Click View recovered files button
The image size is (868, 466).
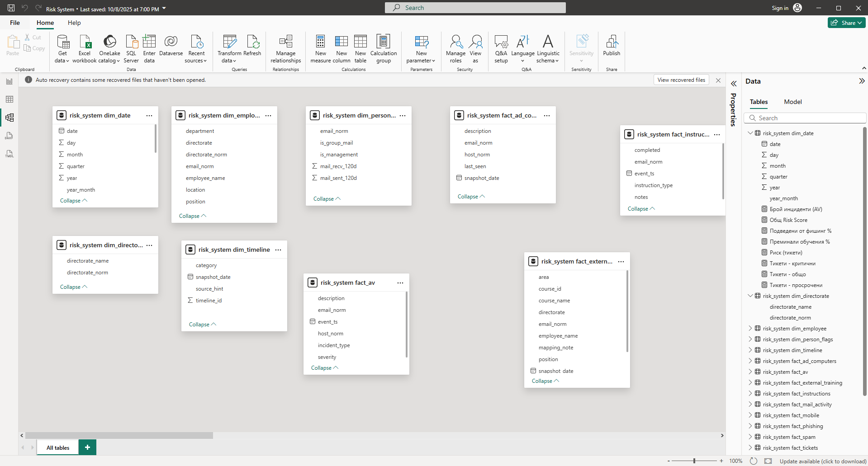tap(681, 80)
